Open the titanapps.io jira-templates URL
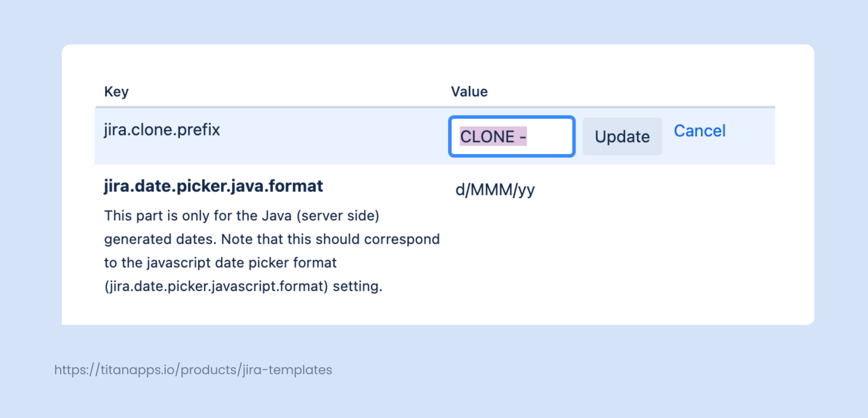 193,369
